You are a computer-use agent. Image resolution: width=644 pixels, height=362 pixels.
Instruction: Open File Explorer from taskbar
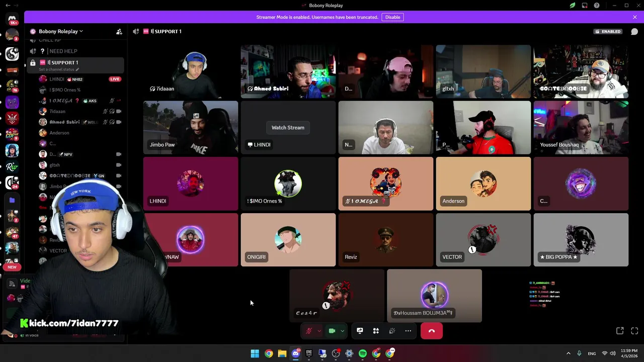coord(282,353)
